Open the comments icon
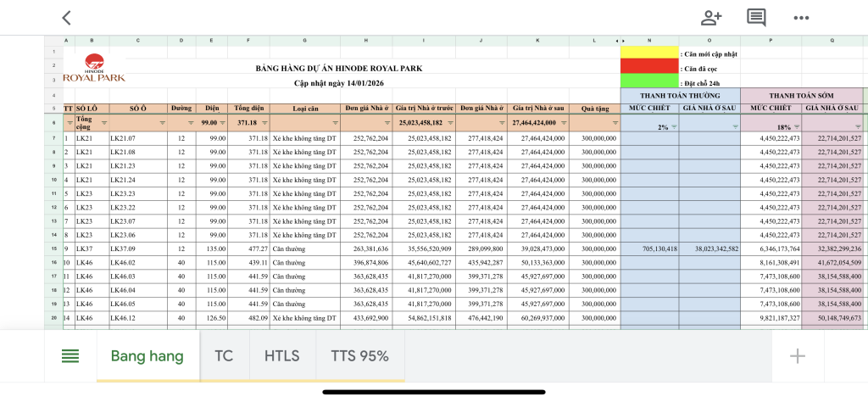This screenshot has width=868, height=402. (756, 18)
